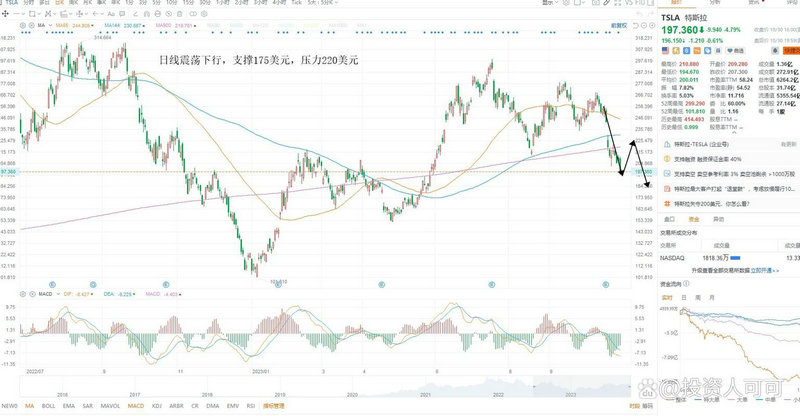Click the 立即开通 upgrade link
The image size is (800, 416).
763,271
